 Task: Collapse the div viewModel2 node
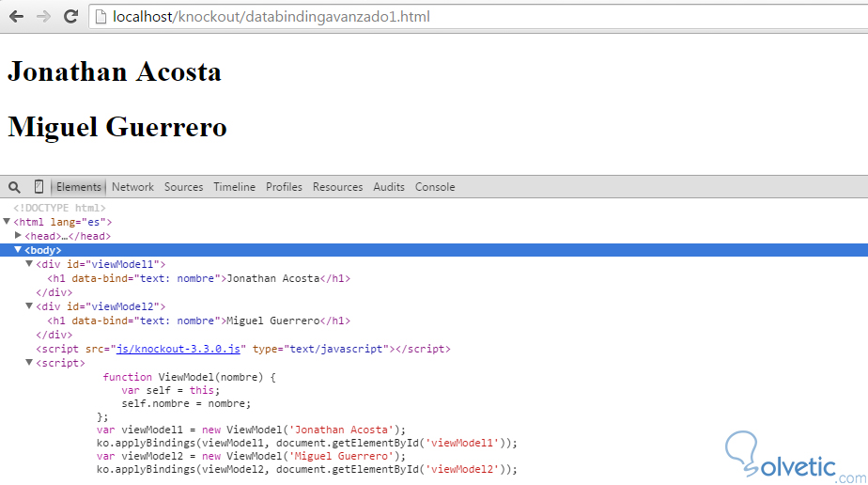(29, 305)
